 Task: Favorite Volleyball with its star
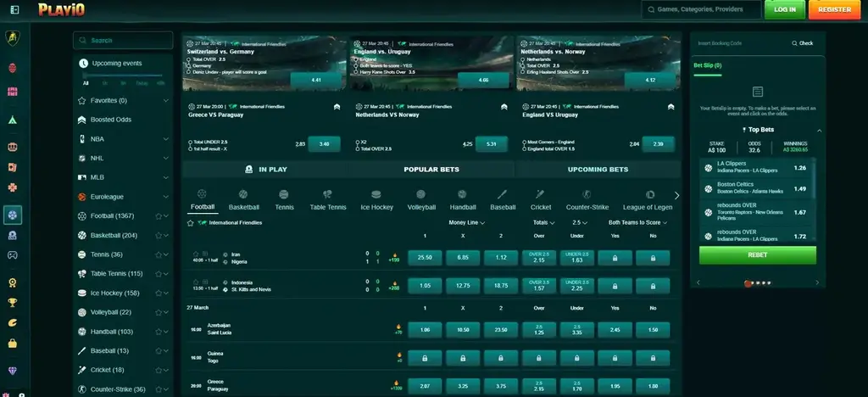(159, 312)
